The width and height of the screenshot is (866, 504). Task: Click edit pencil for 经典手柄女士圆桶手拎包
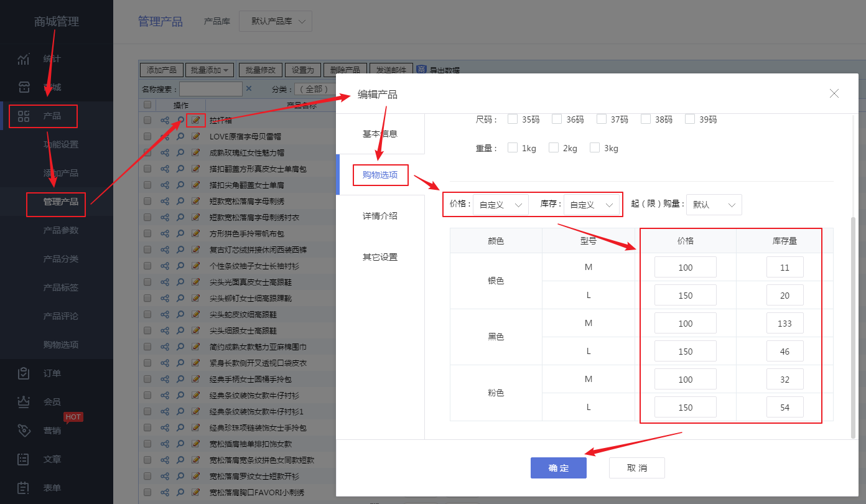(x=196, y=379)
